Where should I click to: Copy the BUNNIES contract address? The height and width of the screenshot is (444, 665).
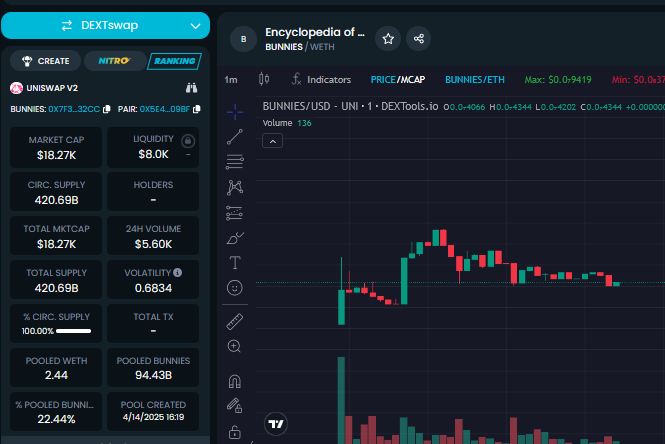click(x=106, y=109)
